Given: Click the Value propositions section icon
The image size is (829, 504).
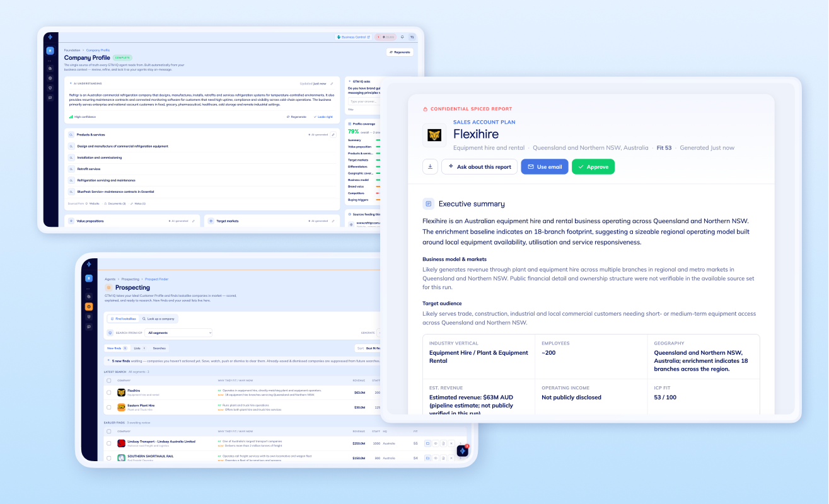Looking at the screenshot, I should [x=71, y=221].
